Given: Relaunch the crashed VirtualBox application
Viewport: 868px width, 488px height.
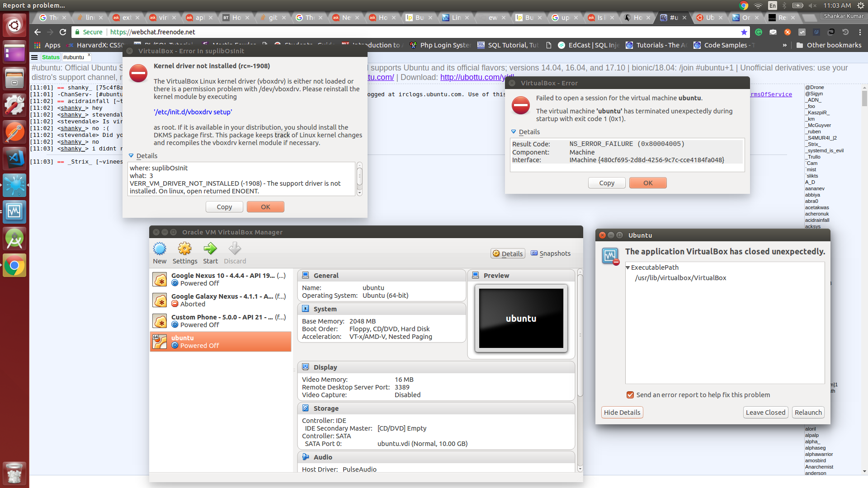Looking at the screenshot, I should click(x=808, y=412).
